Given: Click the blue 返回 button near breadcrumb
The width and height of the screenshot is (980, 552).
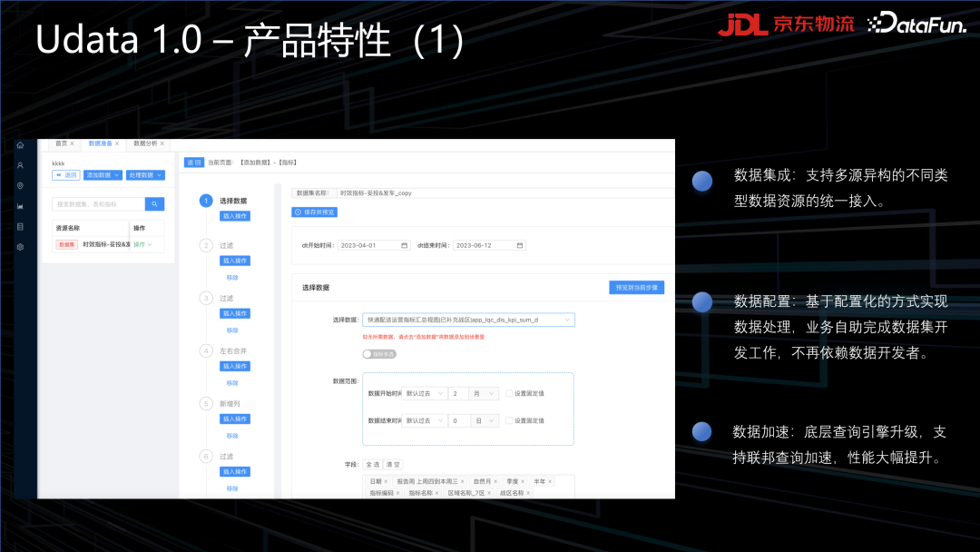Looking at the screenshot, I should point(194,163).
